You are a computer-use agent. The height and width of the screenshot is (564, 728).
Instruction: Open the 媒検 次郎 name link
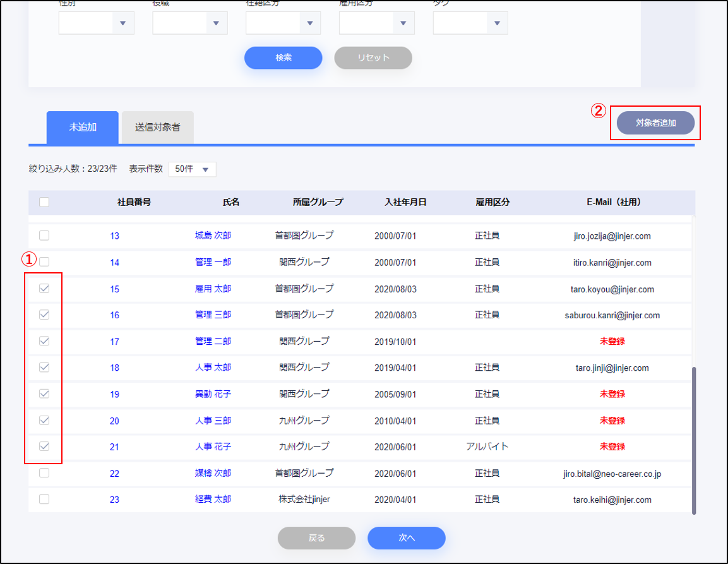pyautogui.click(x=213, y=473)
